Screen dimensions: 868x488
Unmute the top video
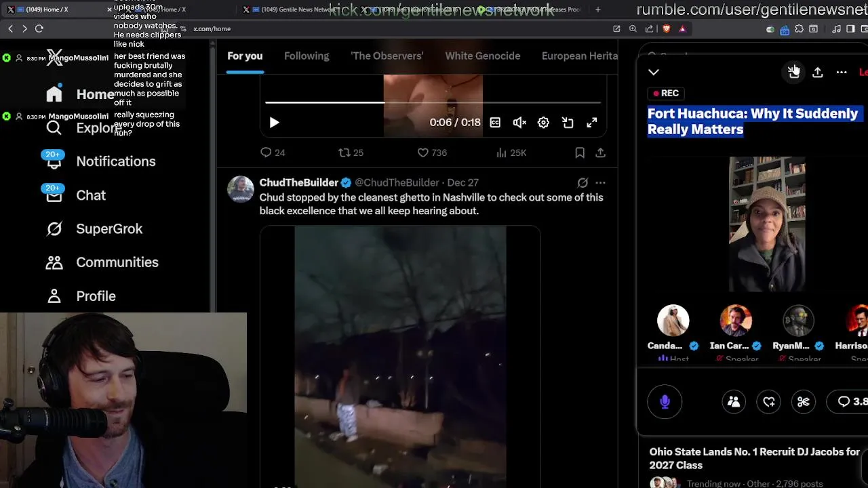[x=519, y=123]
